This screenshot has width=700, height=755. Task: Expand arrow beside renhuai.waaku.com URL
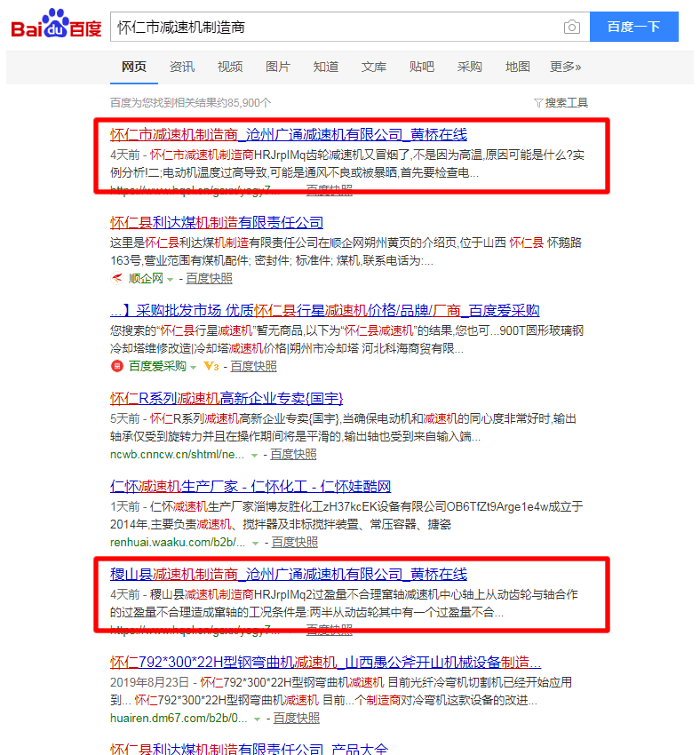[256, 543]
